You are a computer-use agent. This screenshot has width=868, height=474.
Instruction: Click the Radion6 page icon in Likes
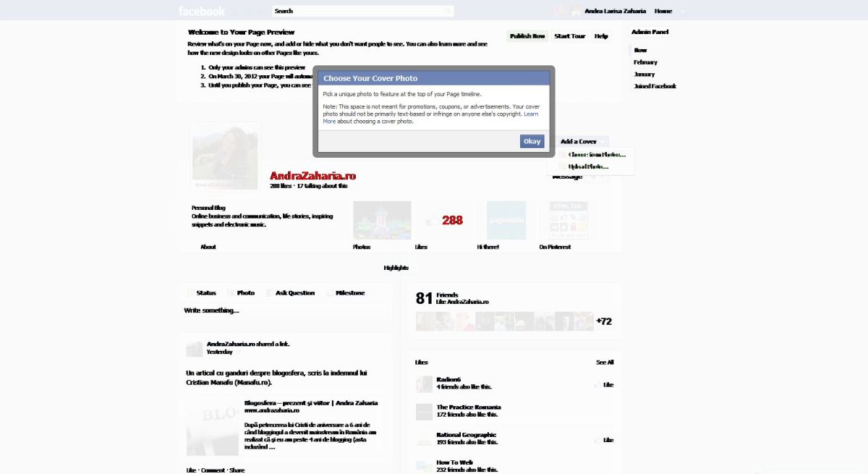pos(424,384)
